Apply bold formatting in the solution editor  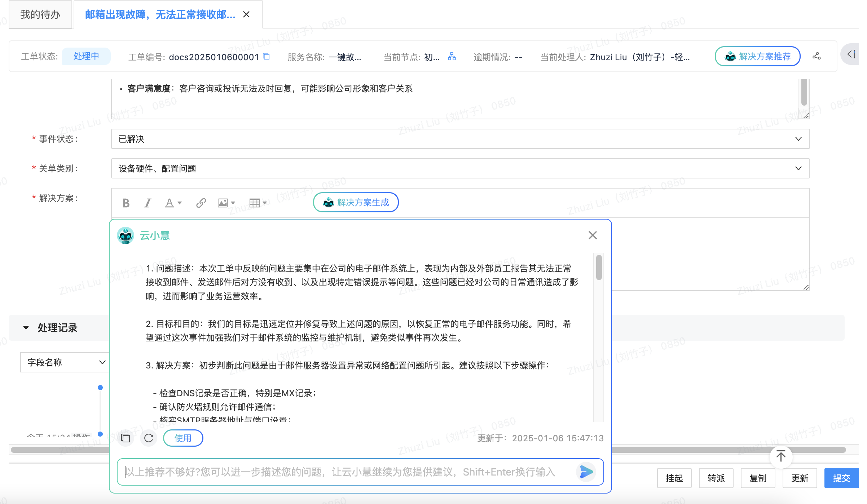[x=126, y=203]
